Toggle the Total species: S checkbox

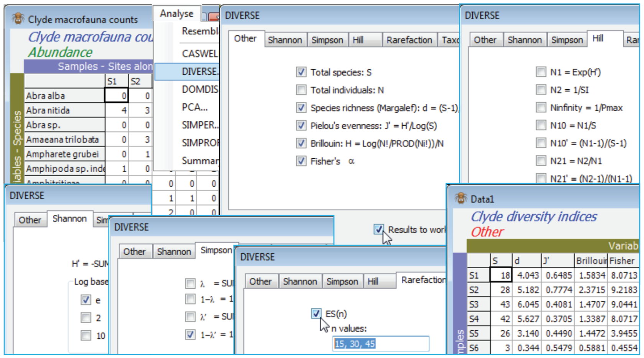click(x=301, y=72)
